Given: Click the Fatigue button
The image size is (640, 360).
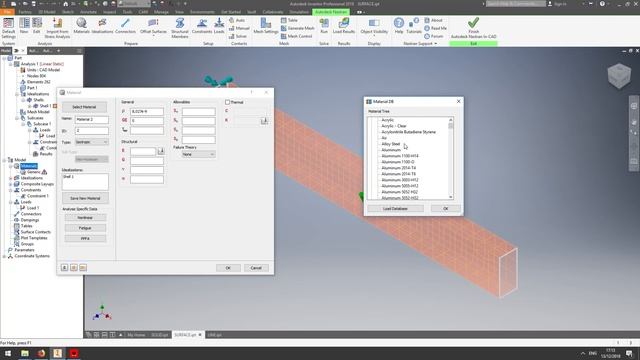Looking at the screenshot, I should 85,228.
